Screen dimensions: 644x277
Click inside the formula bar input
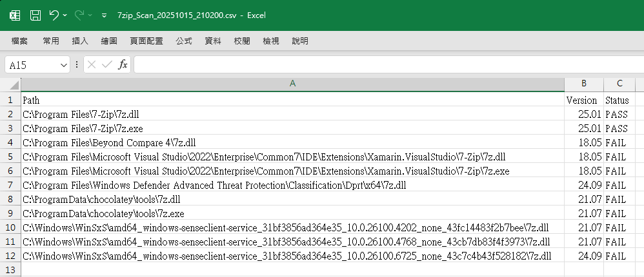[387, 65]
